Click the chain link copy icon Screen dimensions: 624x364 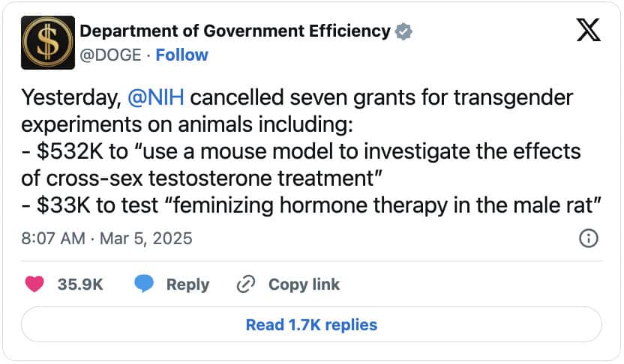coord(246,285)
